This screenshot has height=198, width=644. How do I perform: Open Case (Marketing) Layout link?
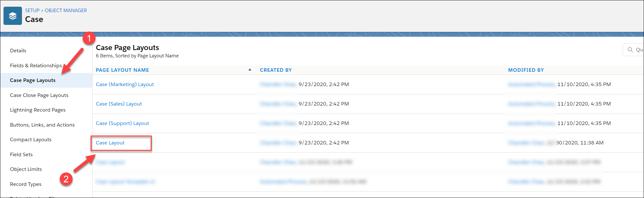pos(125,84)
